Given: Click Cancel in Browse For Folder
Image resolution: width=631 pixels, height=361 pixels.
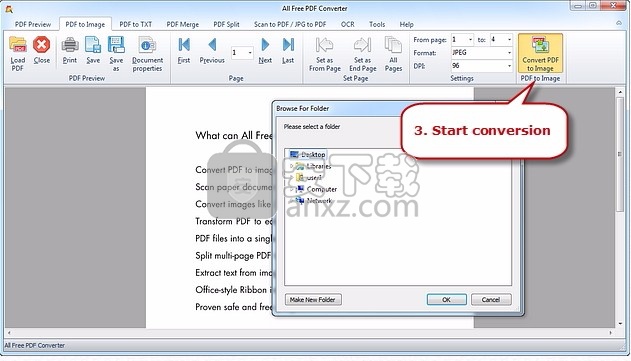Looking at the screenshot, I should click(x=491, y=299).
